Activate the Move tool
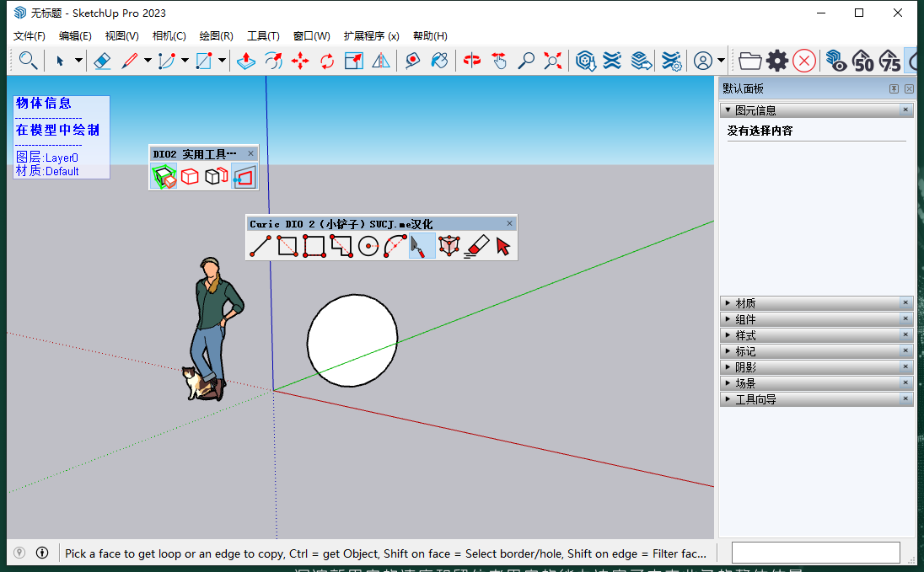Image resolution: width=924 pixels, height=572 pixels. [x=300, y=60]
